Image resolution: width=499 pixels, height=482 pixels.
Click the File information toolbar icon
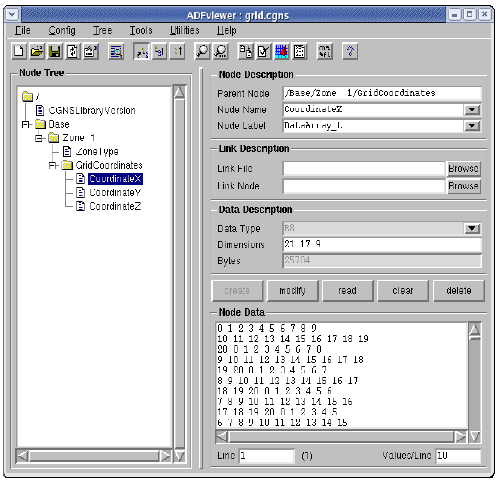(x=90, y=51)
